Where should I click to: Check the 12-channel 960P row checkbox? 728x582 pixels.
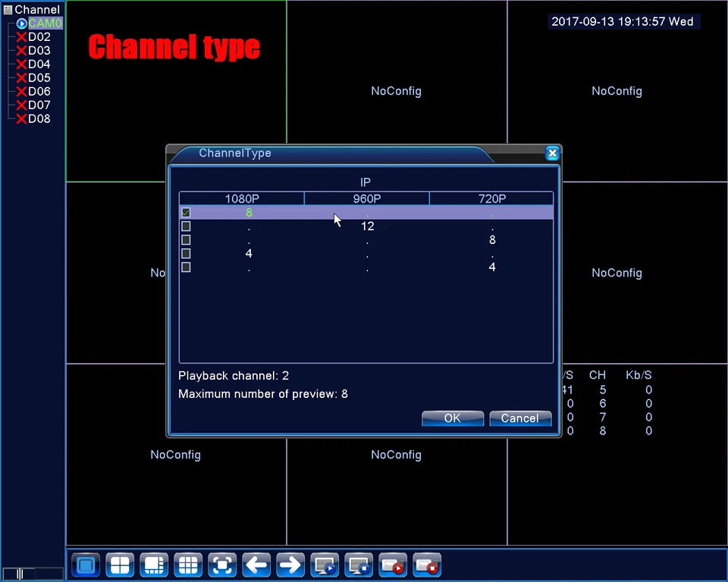point(186,226)
